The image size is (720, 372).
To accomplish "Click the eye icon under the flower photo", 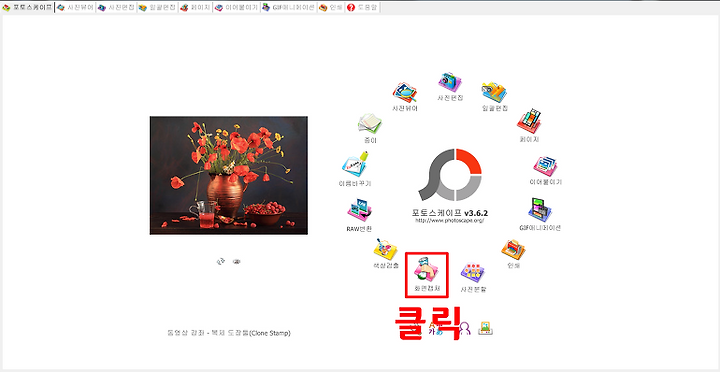I will 237,262.
